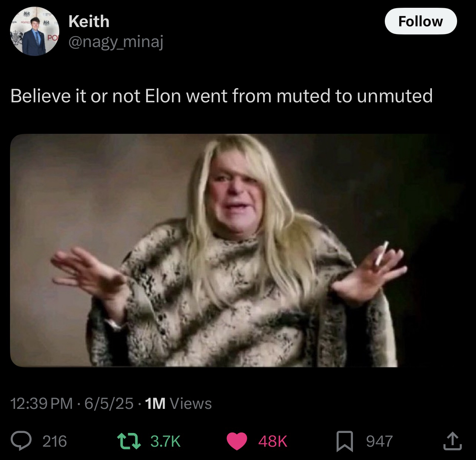Select the tweet text about Elon
The height and width of the screenshot is (460, 476).
coord(222,96)
